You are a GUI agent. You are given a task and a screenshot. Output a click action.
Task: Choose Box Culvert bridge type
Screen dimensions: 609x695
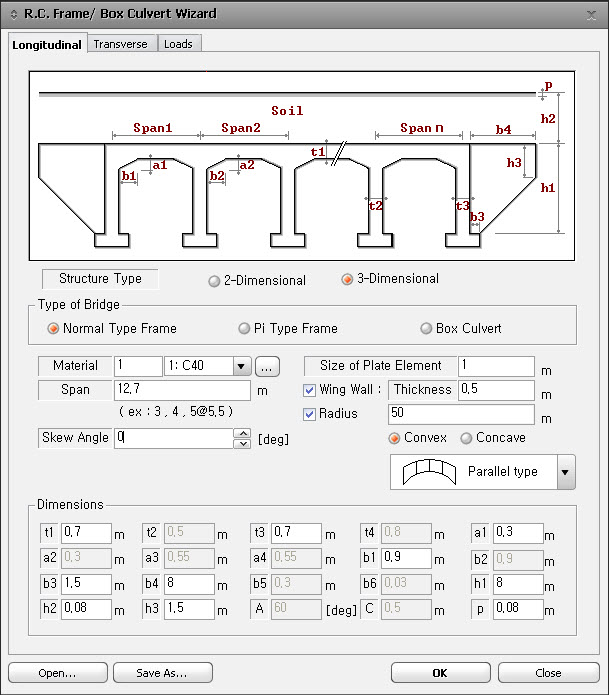427,328
